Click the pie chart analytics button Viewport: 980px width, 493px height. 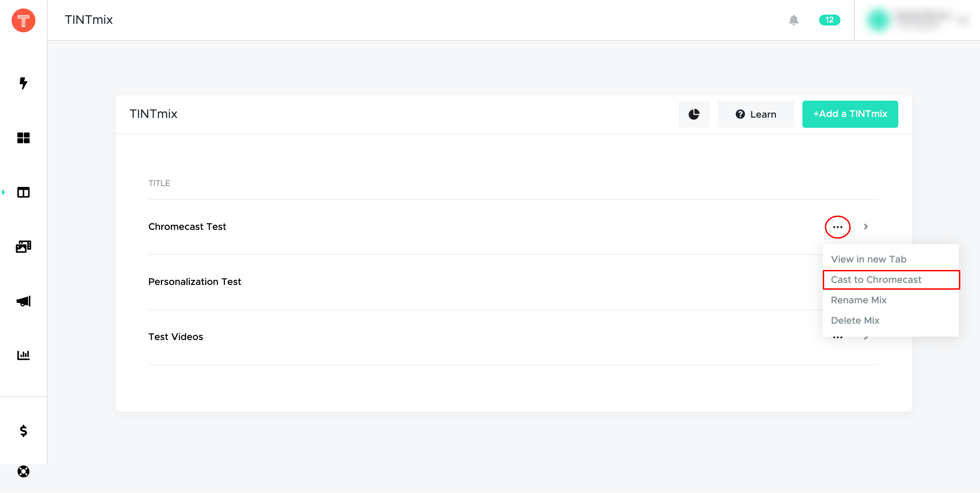click(x=694, y=114)
